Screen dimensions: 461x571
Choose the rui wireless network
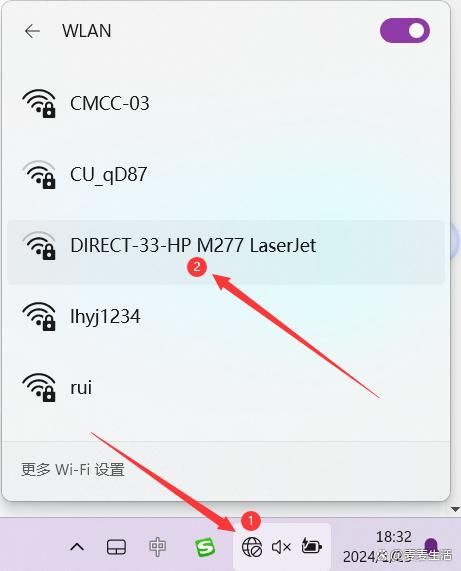point(226,387)
